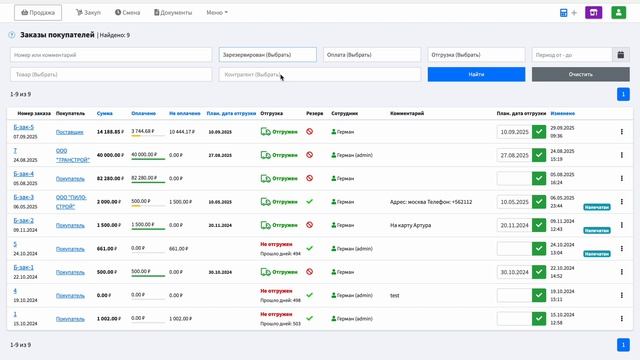
Task: Sort table by Изменено column
Action: (x=562, y=113)
